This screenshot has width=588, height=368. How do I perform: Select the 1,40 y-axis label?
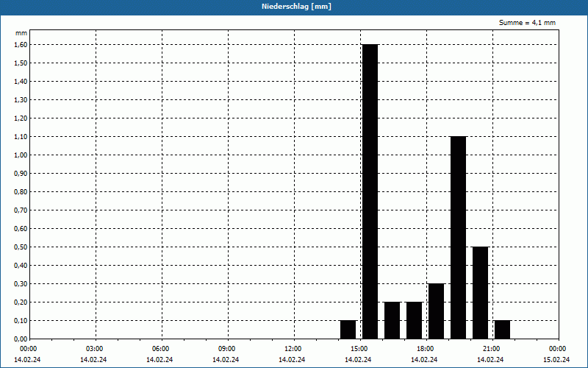tap(21, 81)
